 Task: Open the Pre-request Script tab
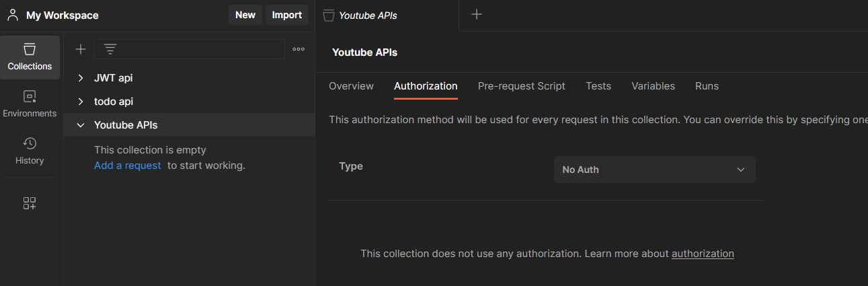(x=522, y=86)
